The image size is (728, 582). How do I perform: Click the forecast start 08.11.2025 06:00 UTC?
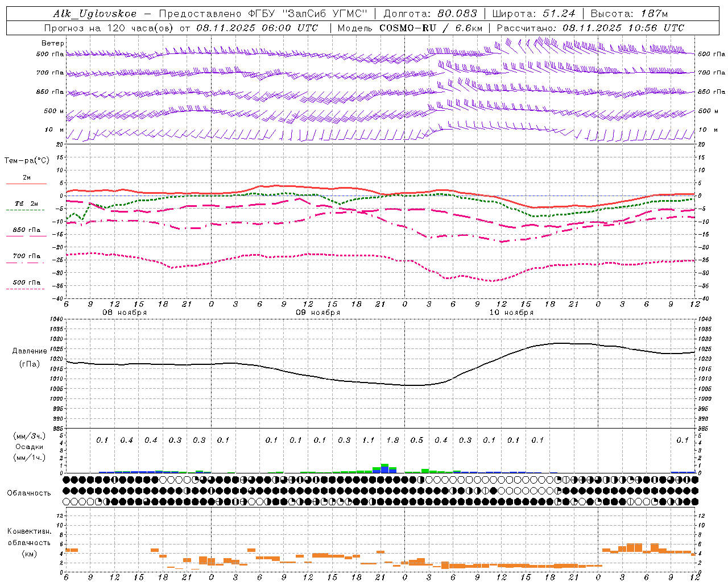[257, 28]
